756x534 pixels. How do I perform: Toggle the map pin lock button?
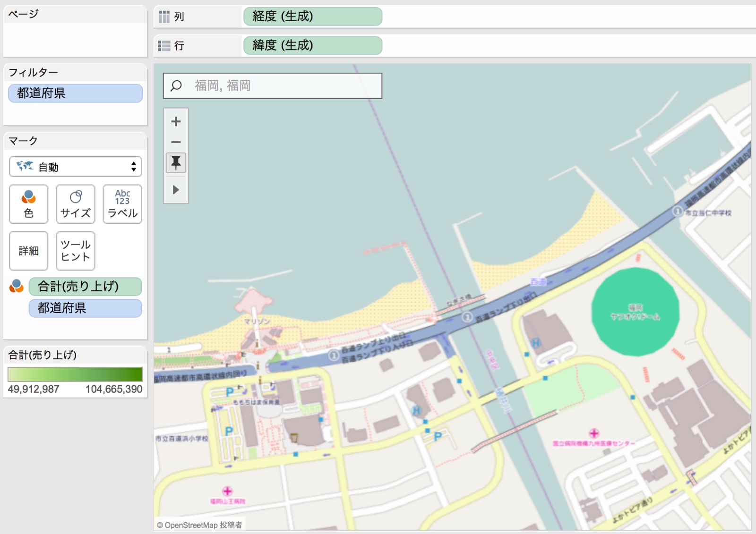[175, 163]
